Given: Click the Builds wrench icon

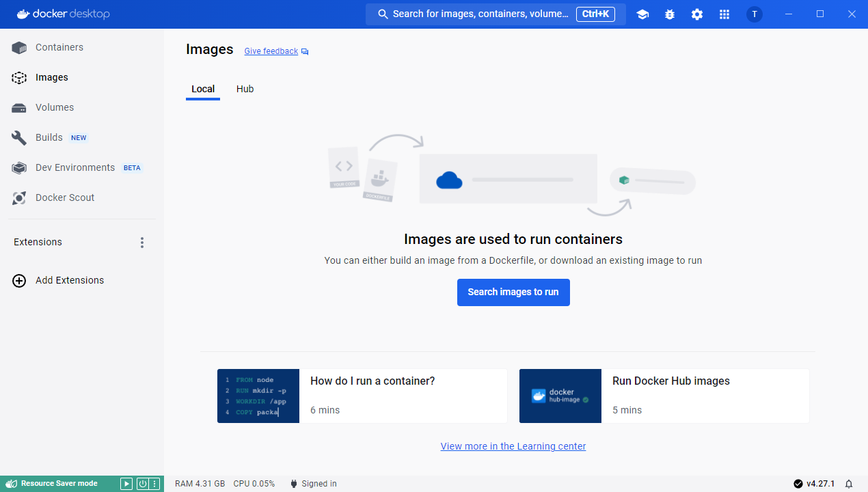Looking at the screenshot, I should point(19,138).
